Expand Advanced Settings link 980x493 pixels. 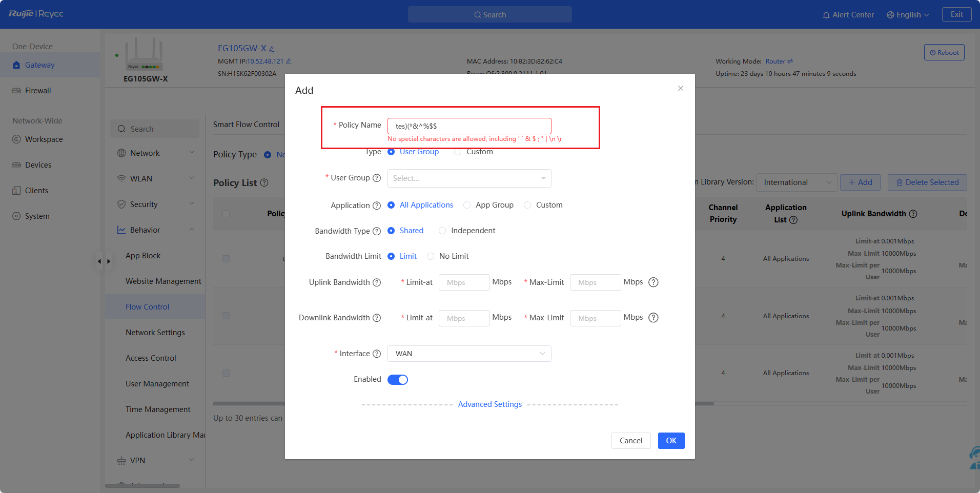[x=490, y=404]
